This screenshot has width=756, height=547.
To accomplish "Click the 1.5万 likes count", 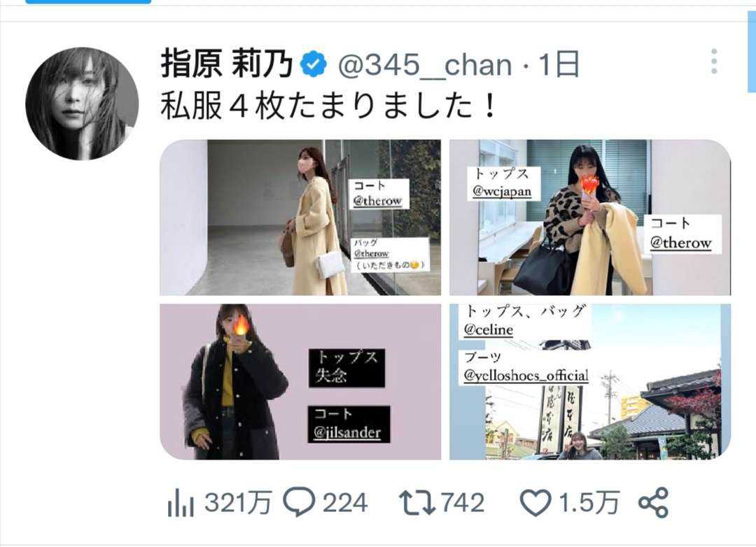I will [x=588, y=503].
